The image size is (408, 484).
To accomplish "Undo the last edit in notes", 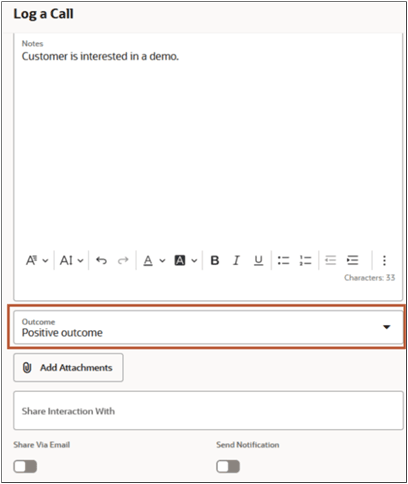I will (101, 260).
